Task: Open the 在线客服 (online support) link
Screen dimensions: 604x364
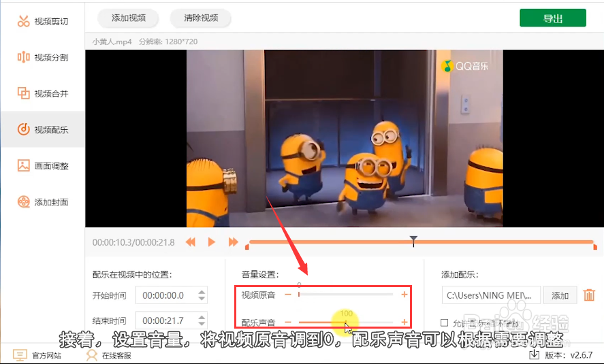Action: pos(116,356)
